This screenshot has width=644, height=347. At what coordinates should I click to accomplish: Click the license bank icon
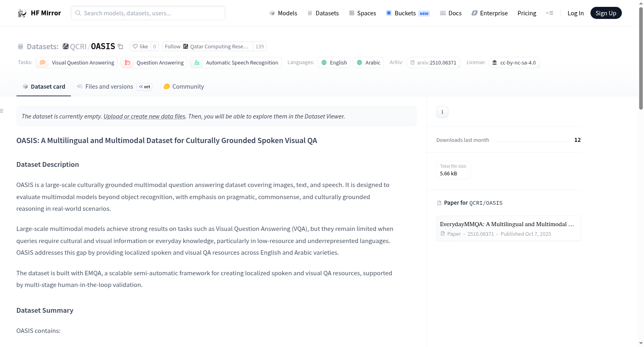[x=495, y=62]
